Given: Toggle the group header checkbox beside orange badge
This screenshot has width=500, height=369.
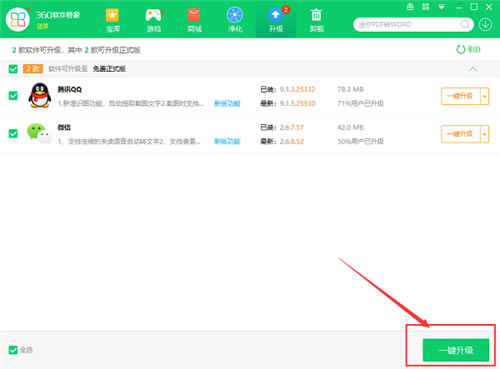Looking at the screenshot, I should pos(13,69).
